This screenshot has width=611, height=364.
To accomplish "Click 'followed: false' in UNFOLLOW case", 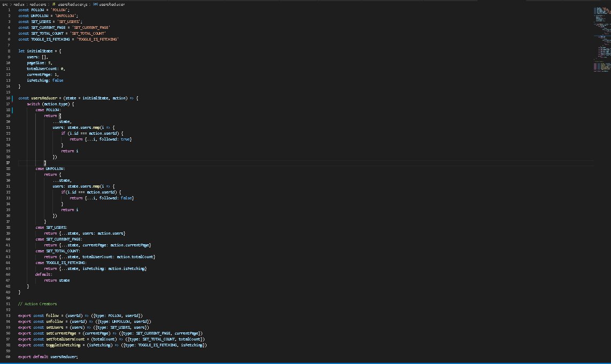I will coord(116,198).
